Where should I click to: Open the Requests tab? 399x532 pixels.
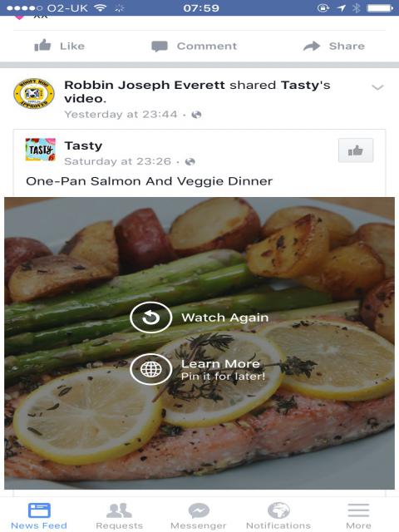pyautogui.click(x=119, y=515)
